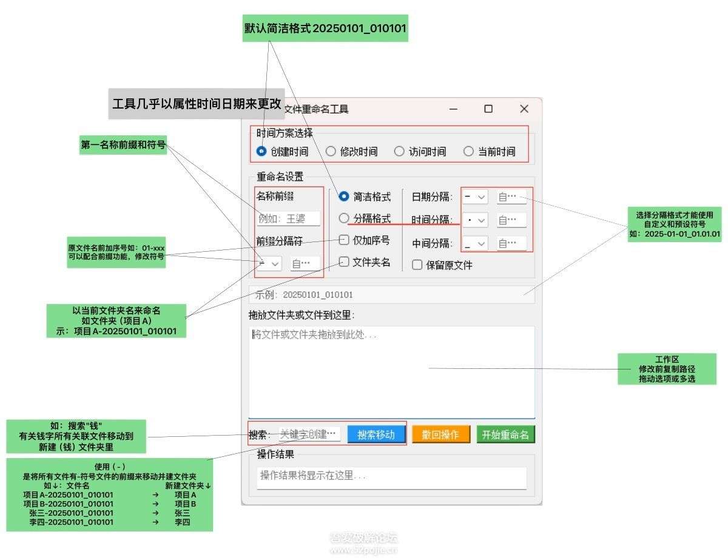
Task: 勾选「仅加序号」复选框
Action: pyautogui.click(x=343, y=240)
